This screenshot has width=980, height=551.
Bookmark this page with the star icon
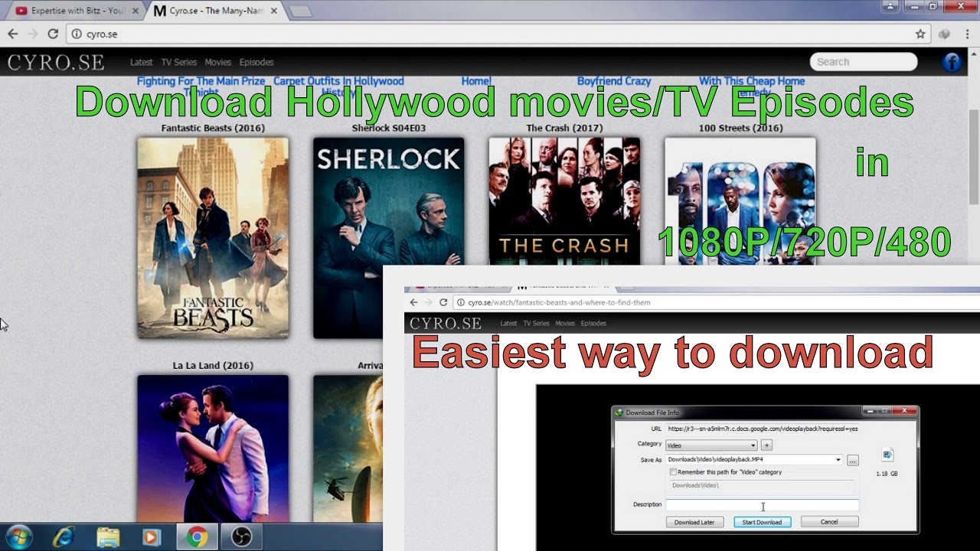920,34
